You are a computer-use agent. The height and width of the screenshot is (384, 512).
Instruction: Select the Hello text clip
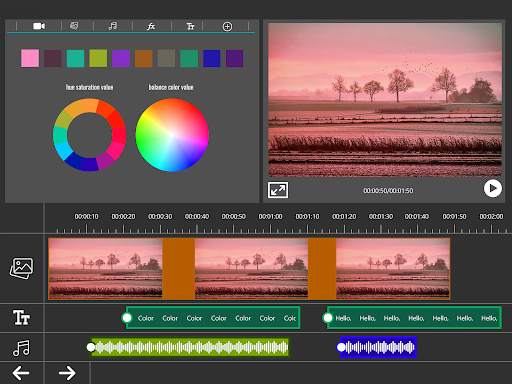point(414,318)
